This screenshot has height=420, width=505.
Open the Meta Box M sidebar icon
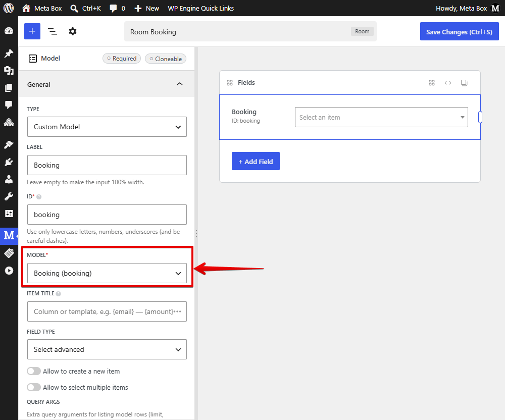pos(9,236)
